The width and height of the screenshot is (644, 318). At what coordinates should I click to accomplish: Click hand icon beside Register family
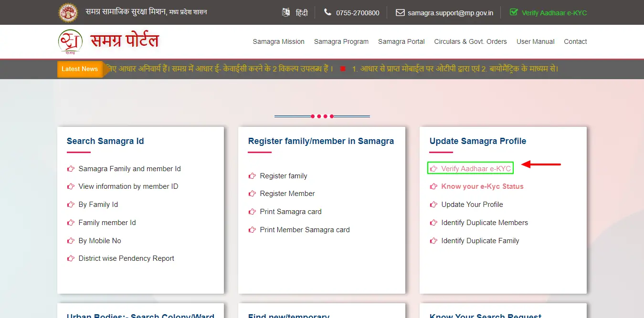pos(252,176)
